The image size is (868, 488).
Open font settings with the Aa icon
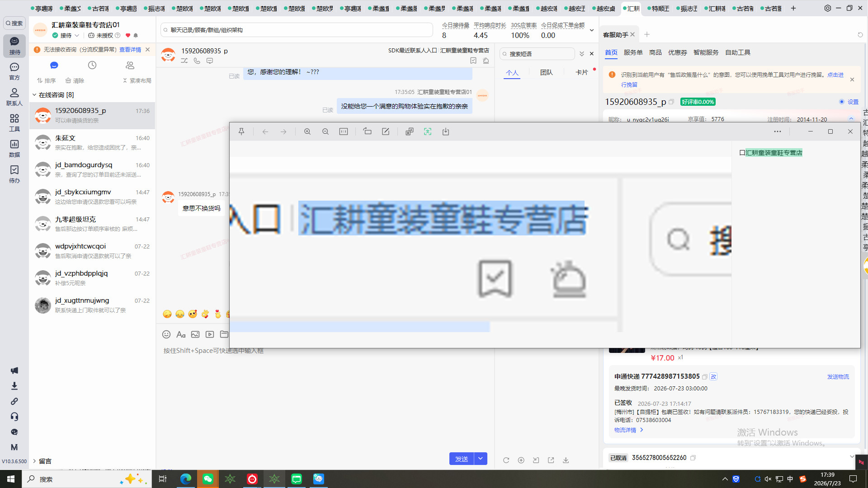(181, 334)
